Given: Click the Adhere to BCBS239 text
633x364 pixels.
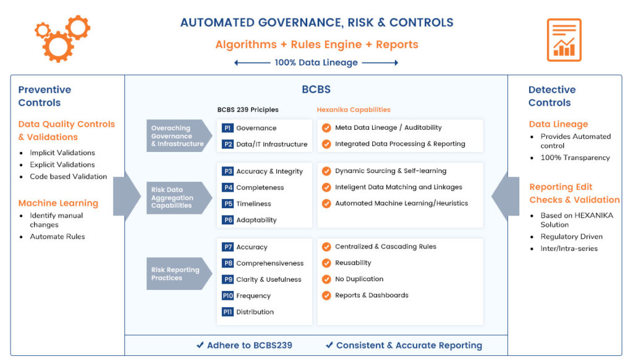Looking at the screenshot, I should (244, 345).
